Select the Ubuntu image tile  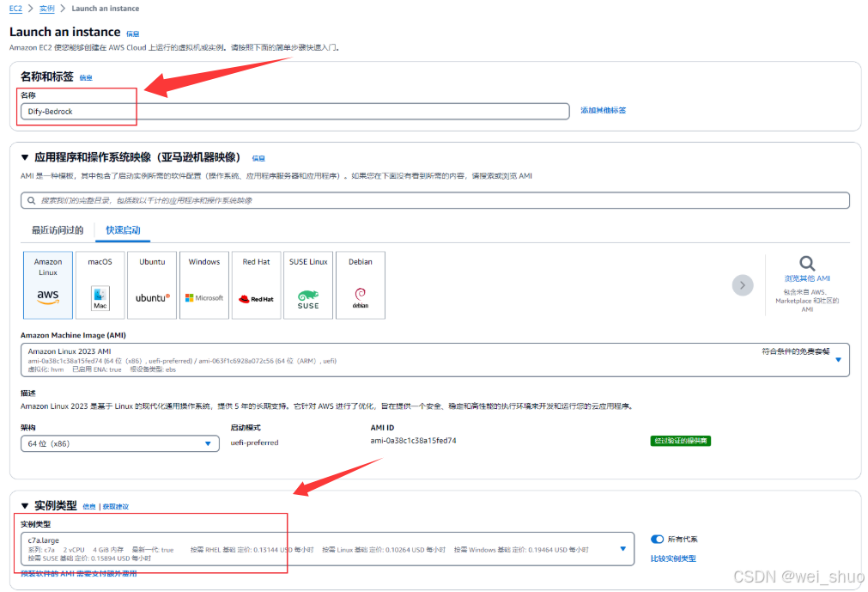pyautogui.click(x=152, y=285)
